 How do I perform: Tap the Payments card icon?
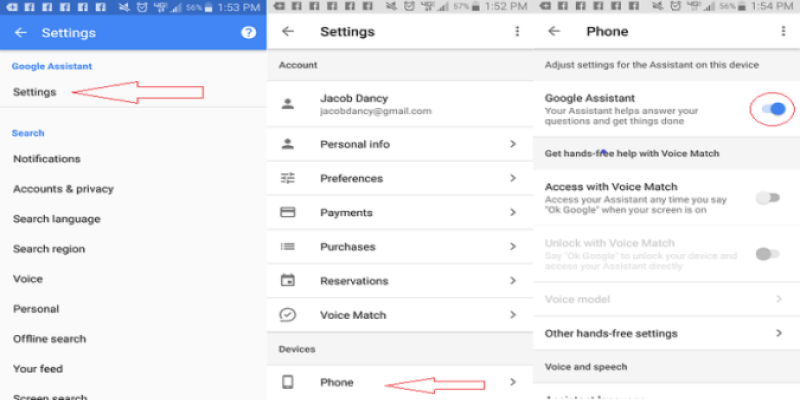[288, 212]
